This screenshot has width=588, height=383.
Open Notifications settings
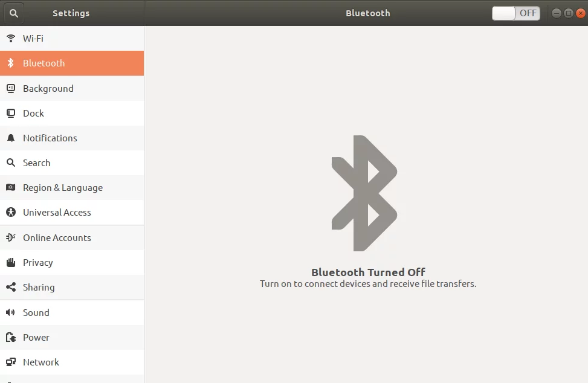tap(72, 138)
